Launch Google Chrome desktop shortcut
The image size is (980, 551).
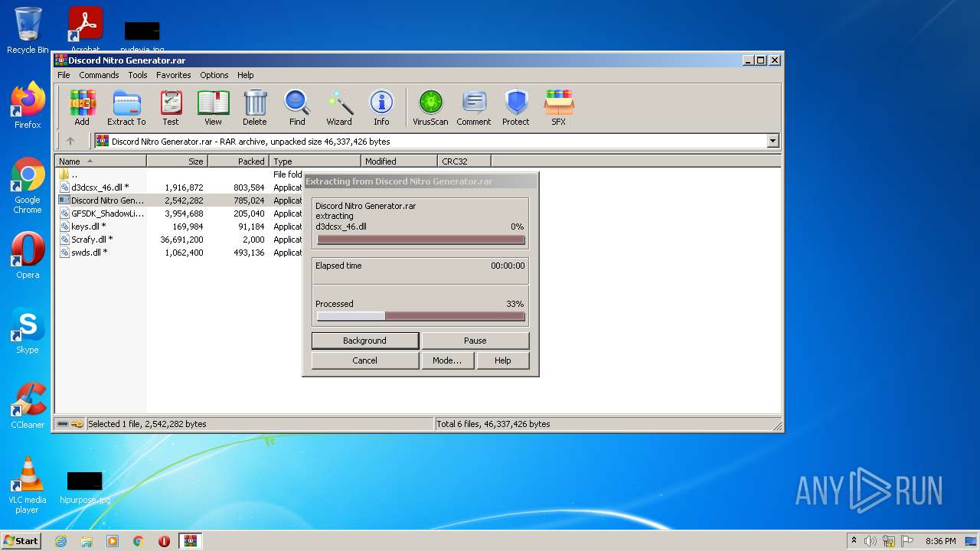point(28,186)
